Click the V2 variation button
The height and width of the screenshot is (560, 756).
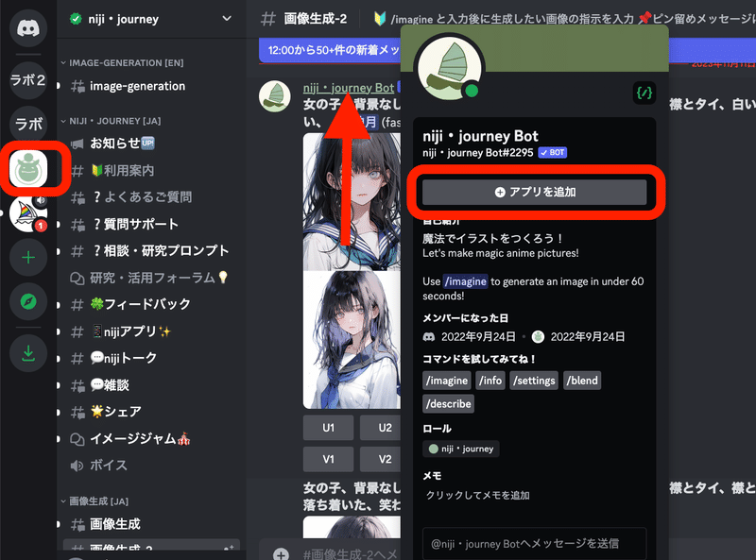(381, 459)
